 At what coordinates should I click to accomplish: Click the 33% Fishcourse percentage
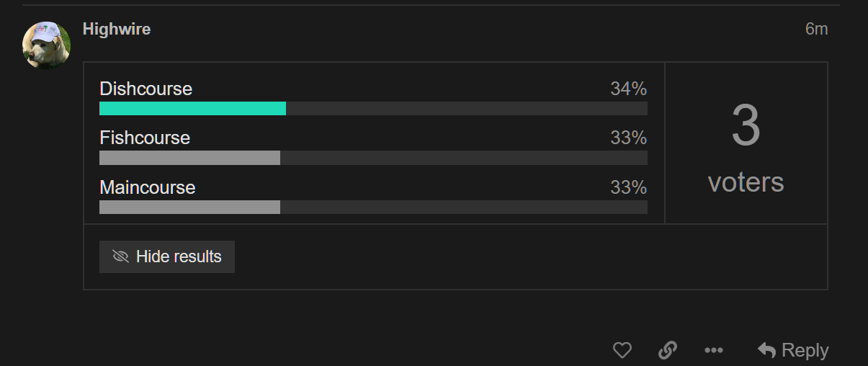pos(628,138)
